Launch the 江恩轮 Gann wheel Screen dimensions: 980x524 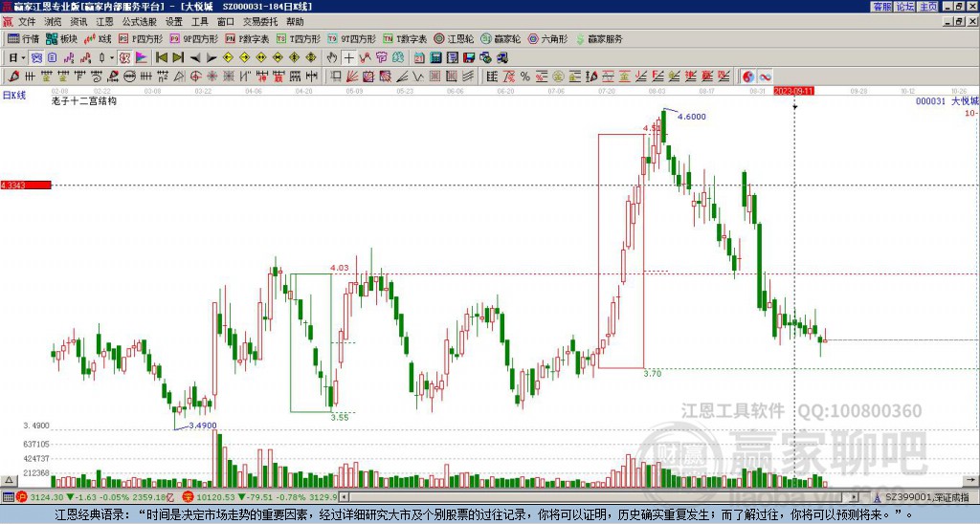point(454,38)
